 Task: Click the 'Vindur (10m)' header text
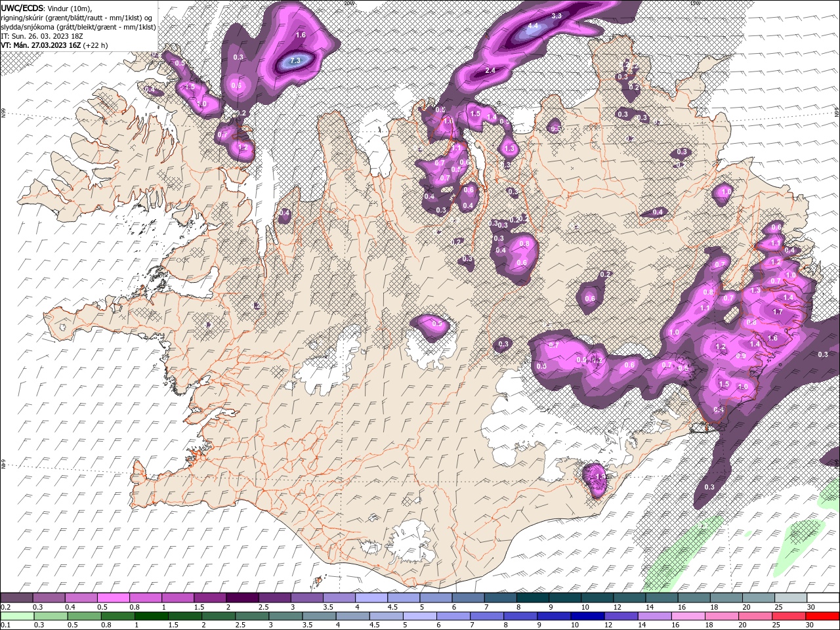coord(68,8)
